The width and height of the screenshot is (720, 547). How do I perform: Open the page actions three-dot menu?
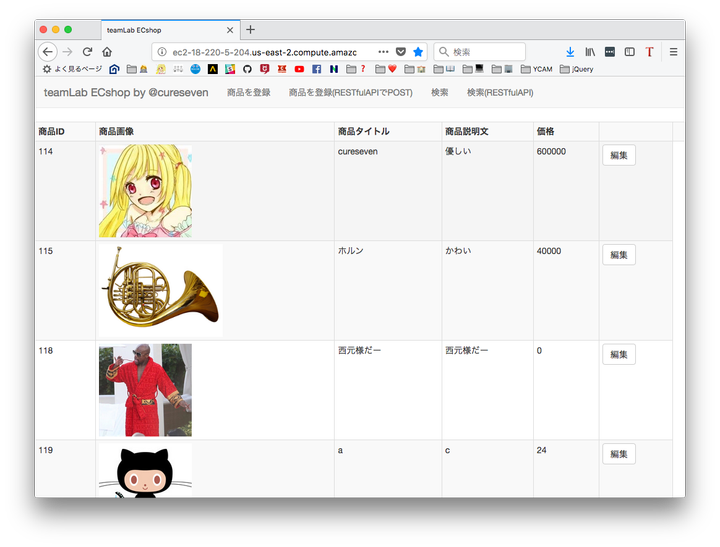point(383,52)
